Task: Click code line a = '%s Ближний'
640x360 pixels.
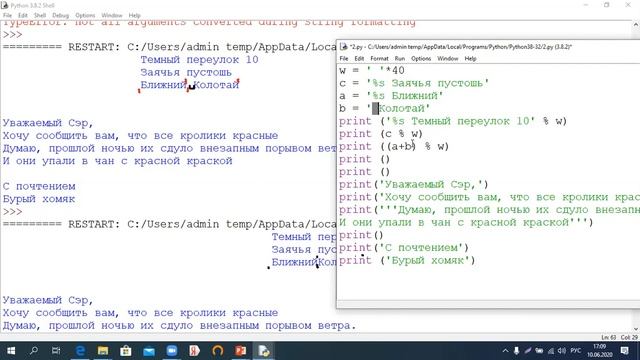Action: pyautogui.click(x=391, y=96)
